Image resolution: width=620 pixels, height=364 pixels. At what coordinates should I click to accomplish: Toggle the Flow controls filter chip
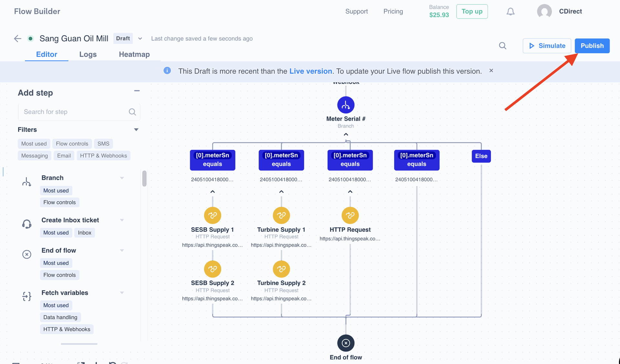(72, 144)
